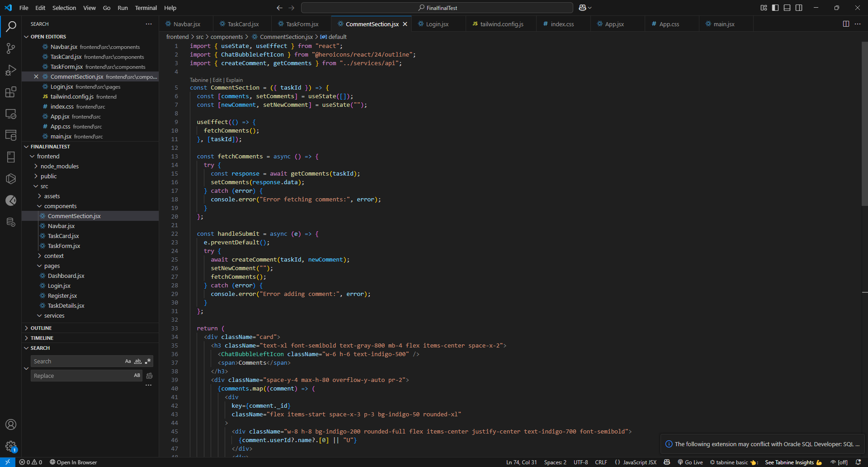Enable Use Regular Expression search option

(148, 361)
